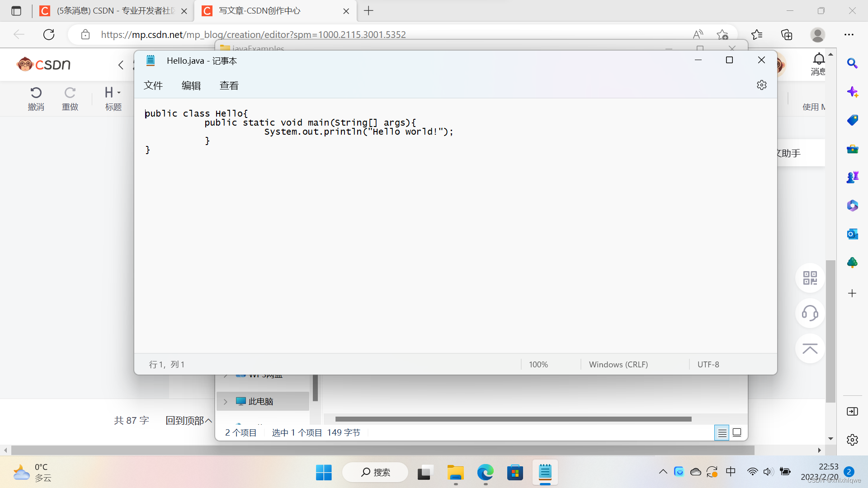Image resolution: width=868 pixels, height=488 pixels.
Task: Click the notification bell (消息) icon
Action: coord(818,60)
